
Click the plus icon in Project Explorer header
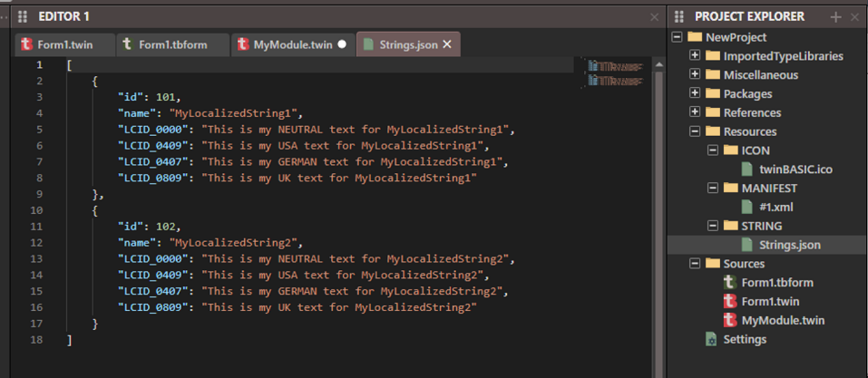click(x=836, y=16)
